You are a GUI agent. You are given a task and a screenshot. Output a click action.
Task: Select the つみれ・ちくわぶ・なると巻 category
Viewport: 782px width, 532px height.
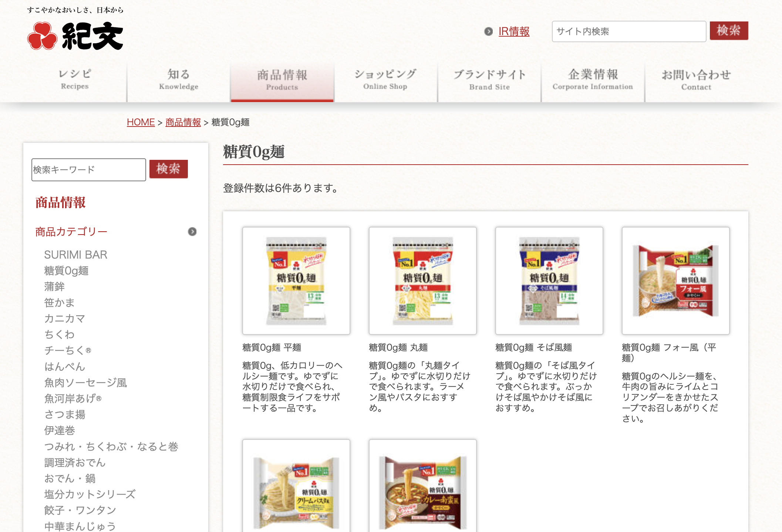coord(111,446)
